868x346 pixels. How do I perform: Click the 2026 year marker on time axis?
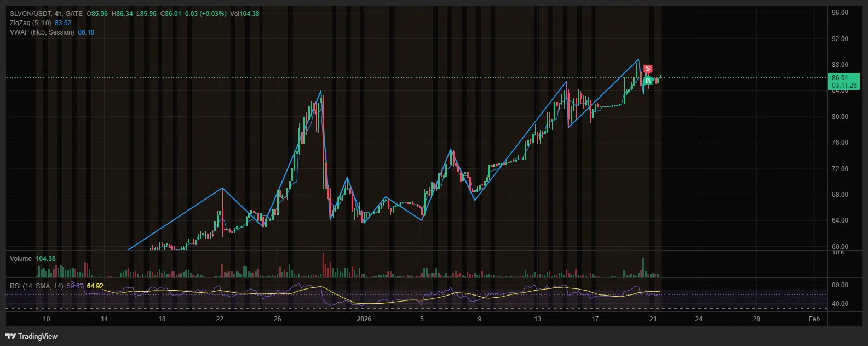tap(364, 319)
